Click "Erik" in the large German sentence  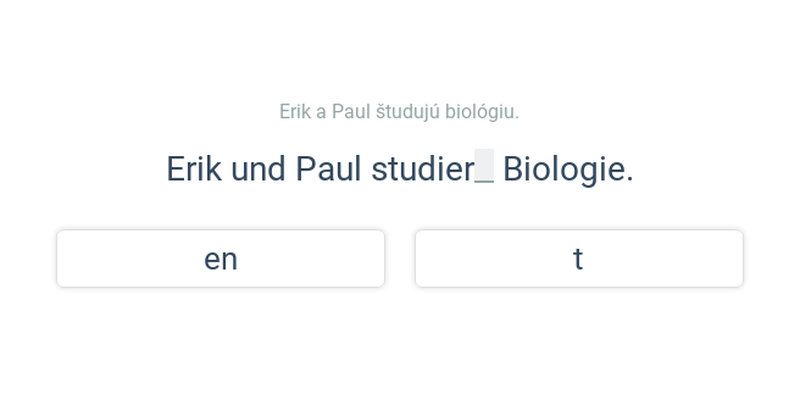tap(194, 169)
